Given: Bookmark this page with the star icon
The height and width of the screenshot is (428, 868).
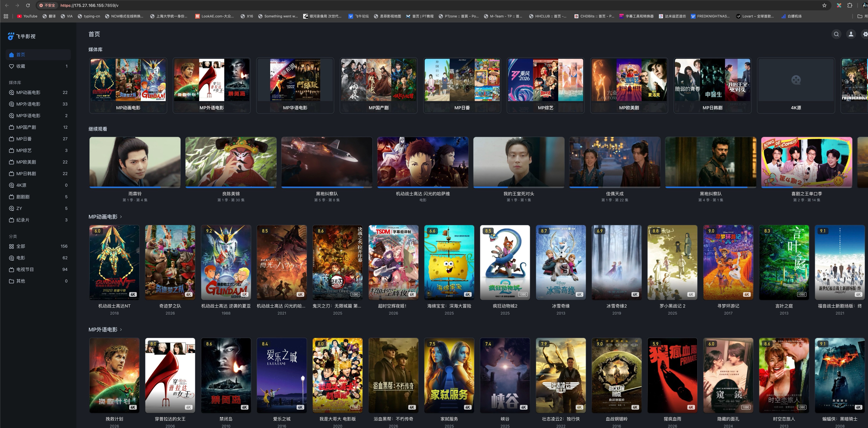Looking at the screenshot, I should [824, 5].
